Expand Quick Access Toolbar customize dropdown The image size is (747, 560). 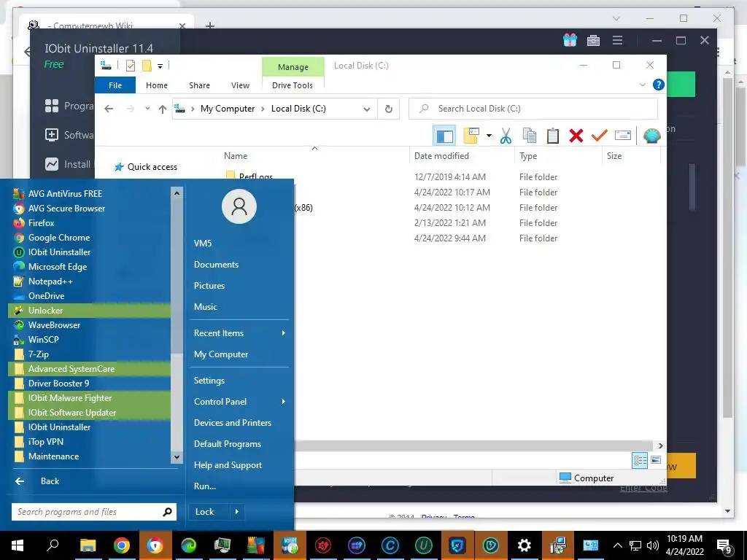[x=160, y=66]
